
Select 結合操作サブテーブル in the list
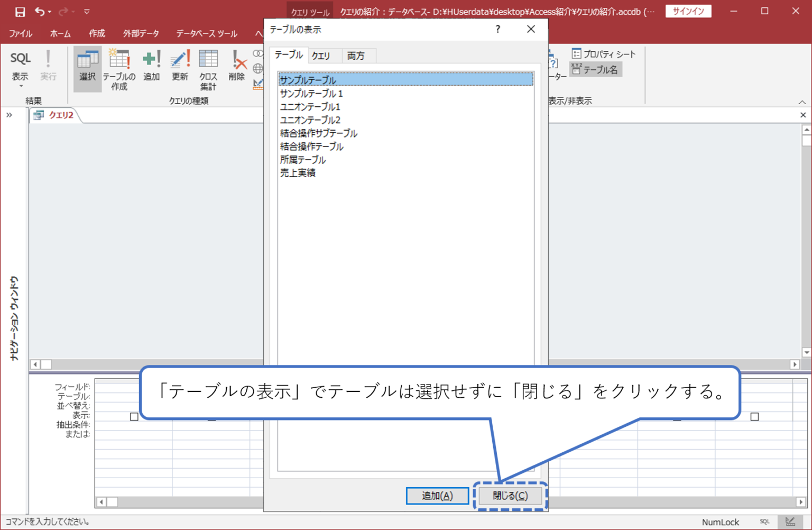pyautogui.click(x=405, y=133)
